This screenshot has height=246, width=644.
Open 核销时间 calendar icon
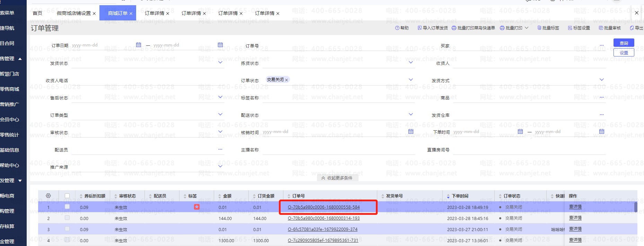coord(411,131)
